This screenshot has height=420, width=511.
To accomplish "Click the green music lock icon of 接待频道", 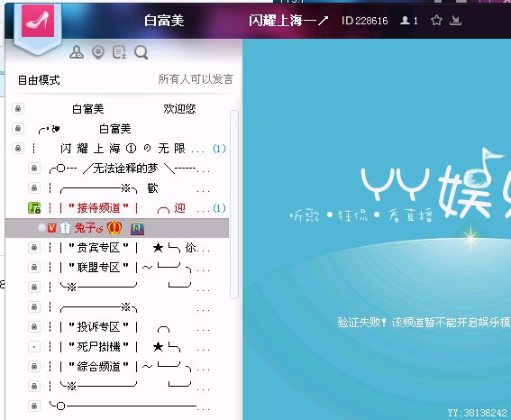I will [34, 208].
